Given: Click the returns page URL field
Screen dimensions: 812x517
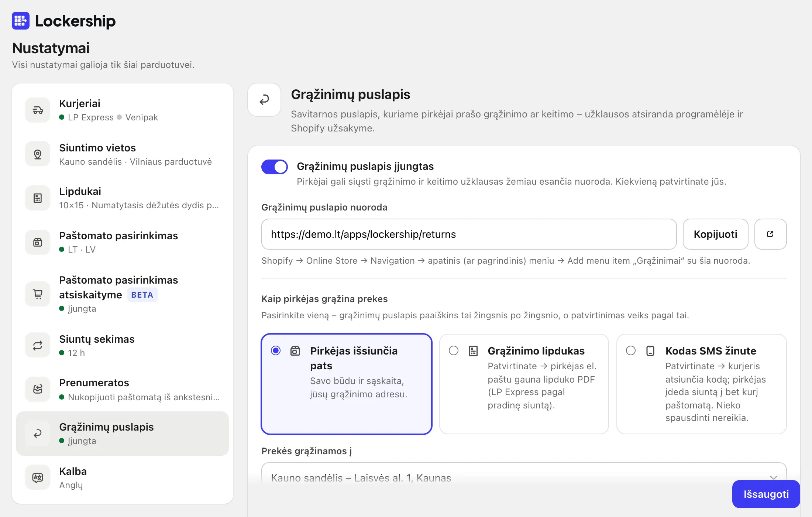Looking at the screenshot, I should coord(469,234).
